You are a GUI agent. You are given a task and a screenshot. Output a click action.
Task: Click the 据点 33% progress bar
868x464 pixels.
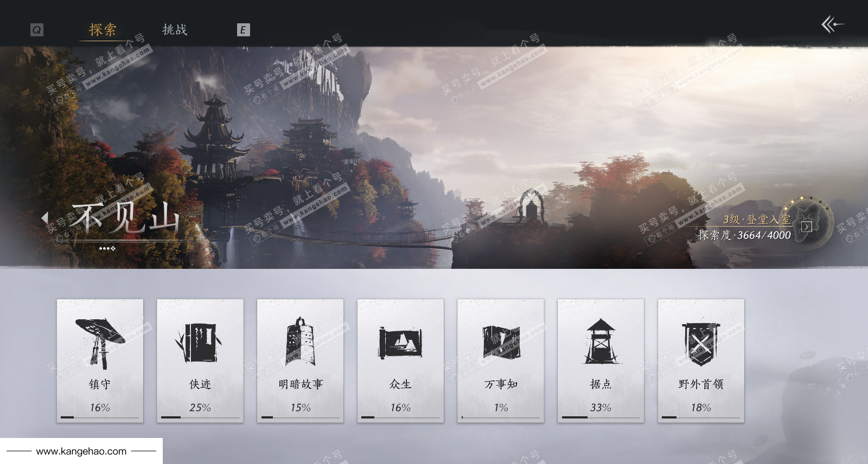coord(601,417)
